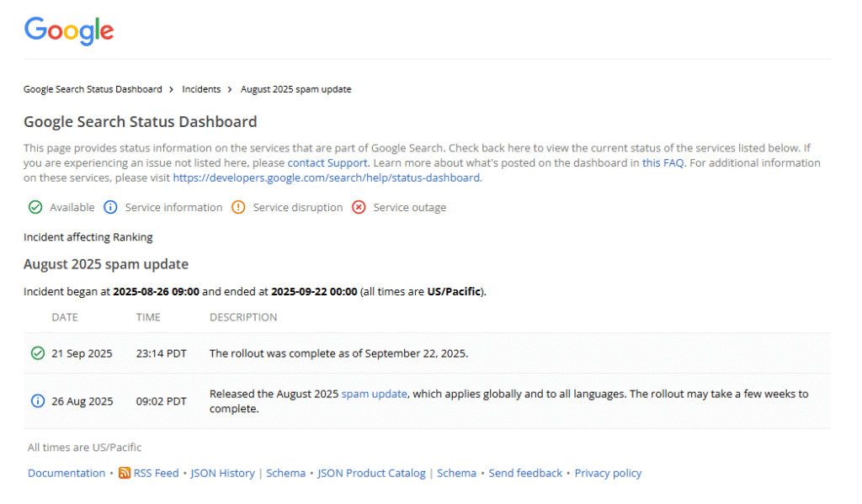Open the Incidents breadcrumb

pyautogui.click(x=201, y=89)
